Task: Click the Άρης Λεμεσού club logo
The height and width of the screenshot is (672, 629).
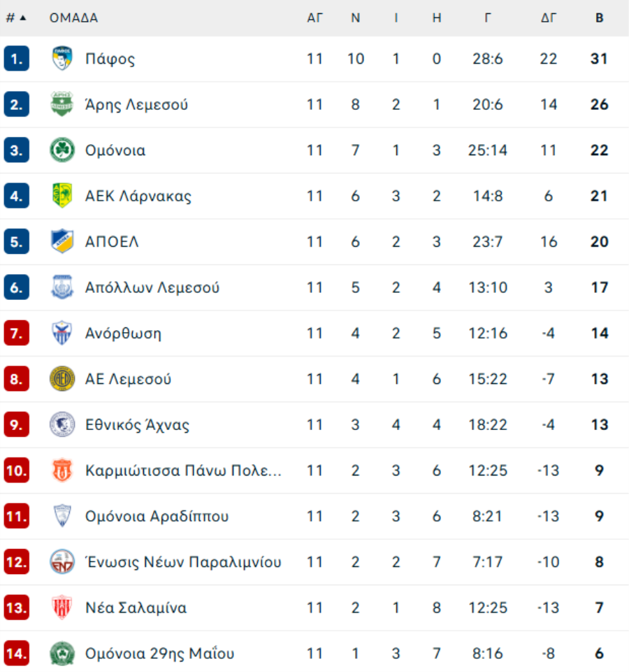Action: tap(62, 105)
